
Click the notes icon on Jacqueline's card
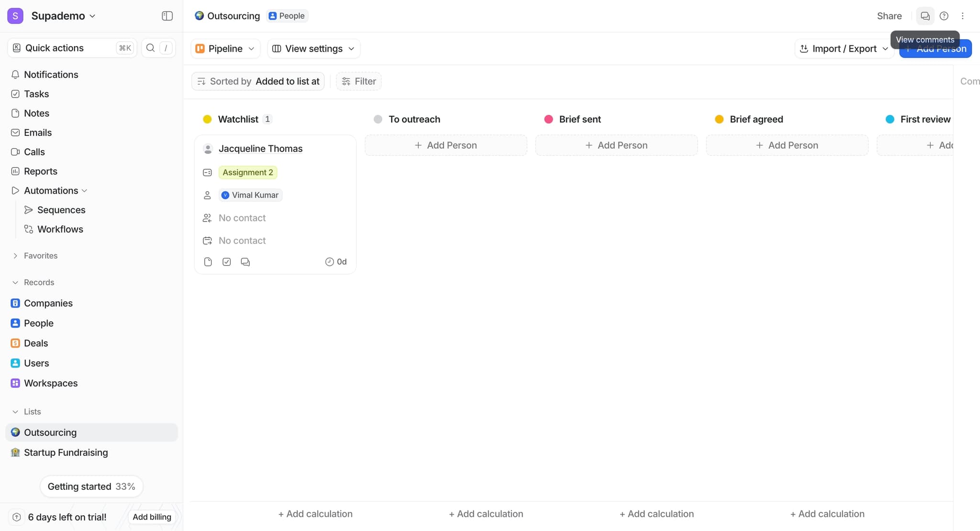tap(208, 262)
